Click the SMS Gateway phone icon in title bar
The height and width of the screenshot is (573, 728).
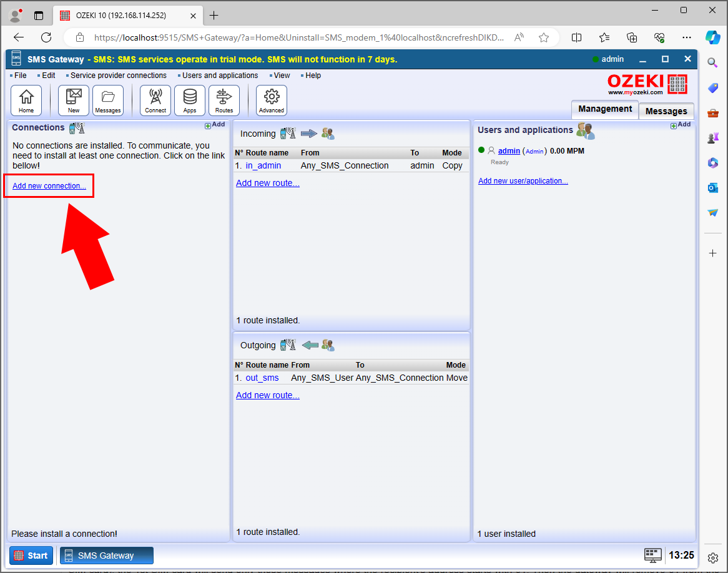coord(16,59)
